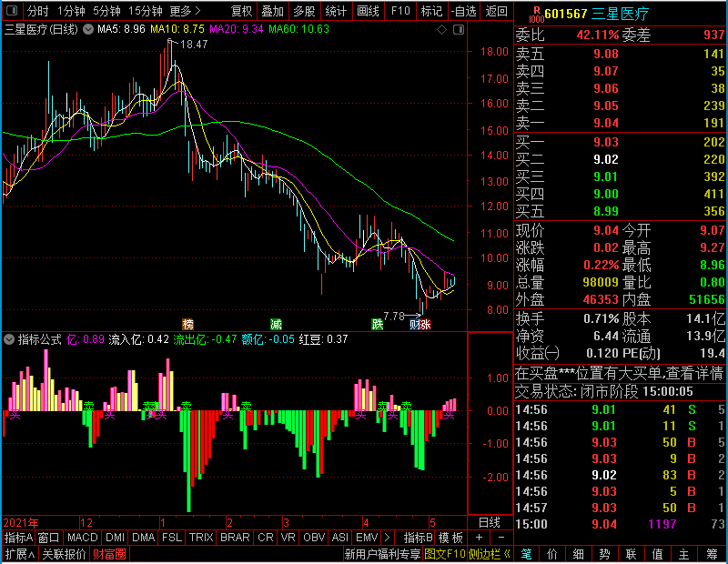Select the 主 main force tab

(x=684, y=554)
